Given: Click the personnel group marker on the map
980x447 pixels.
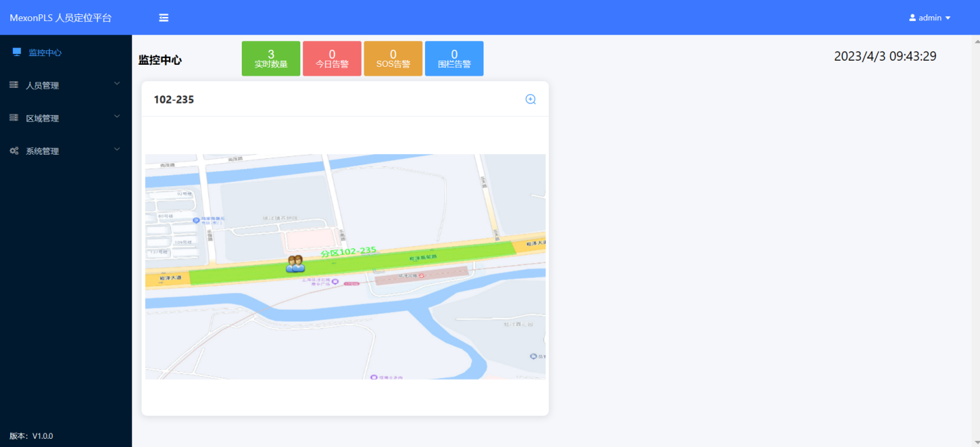Looking at the screenshot, I should (x=296, y=264).
